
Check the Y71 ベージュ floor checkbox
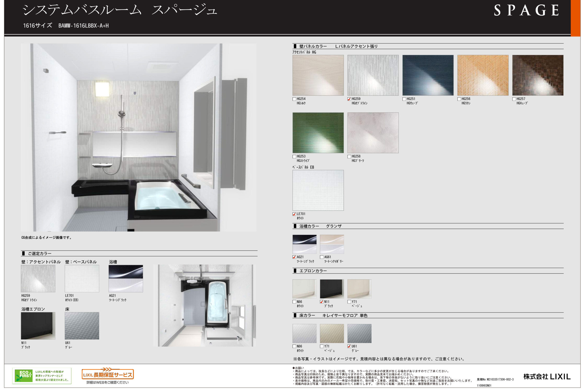pyautogui.click(x=322, y=346)
